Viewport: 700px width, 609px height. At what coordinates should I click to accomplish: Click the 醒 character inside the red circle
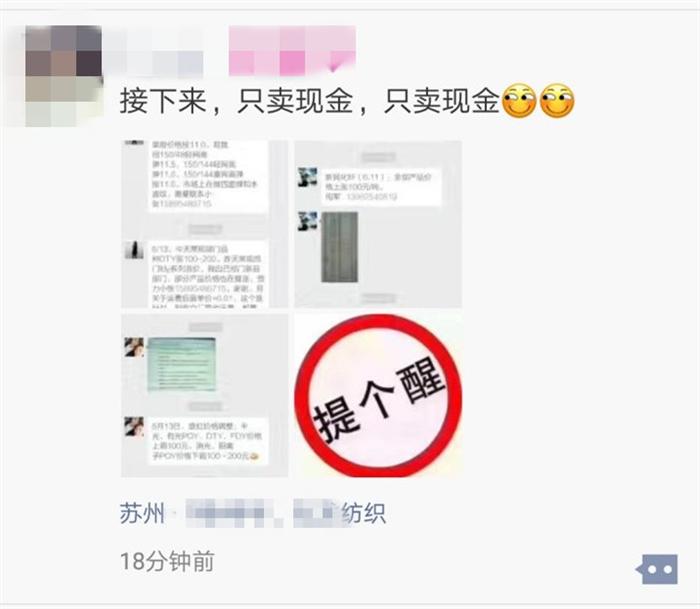(421, 381)
